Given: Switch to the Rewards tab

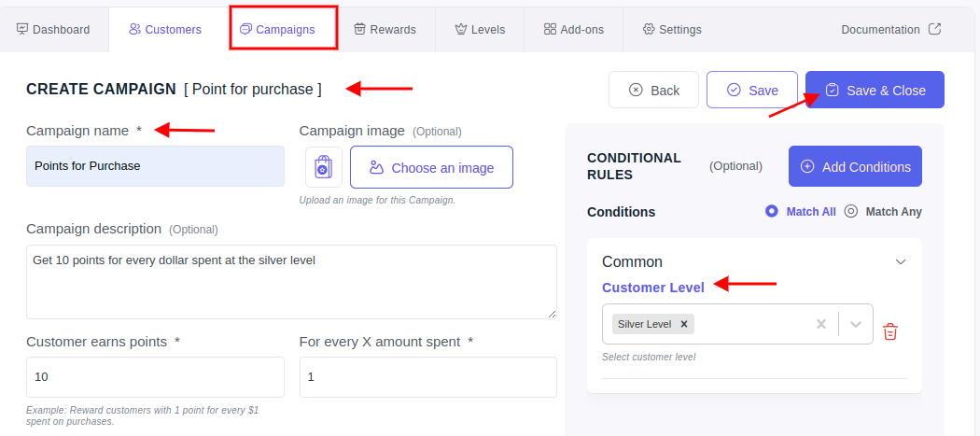Looking at the screenshot, I should (385, 29).
